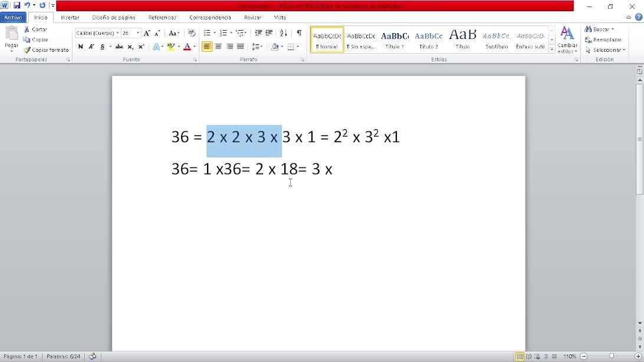Apply center text alignment

tap(218, 47)
